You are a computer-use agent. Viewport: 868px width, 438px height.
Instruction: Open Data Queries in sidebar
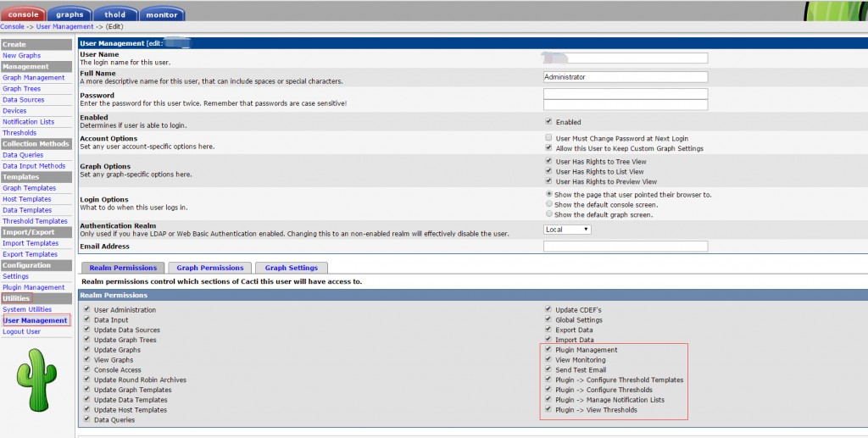[x=23, y=155]
